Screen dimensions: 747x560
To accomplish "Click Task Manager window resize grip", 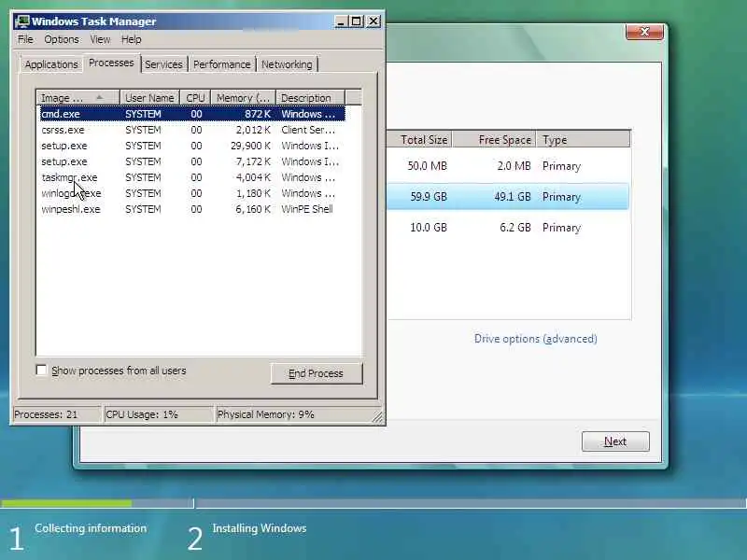I will pyautogui.click(x=377, y=417).
